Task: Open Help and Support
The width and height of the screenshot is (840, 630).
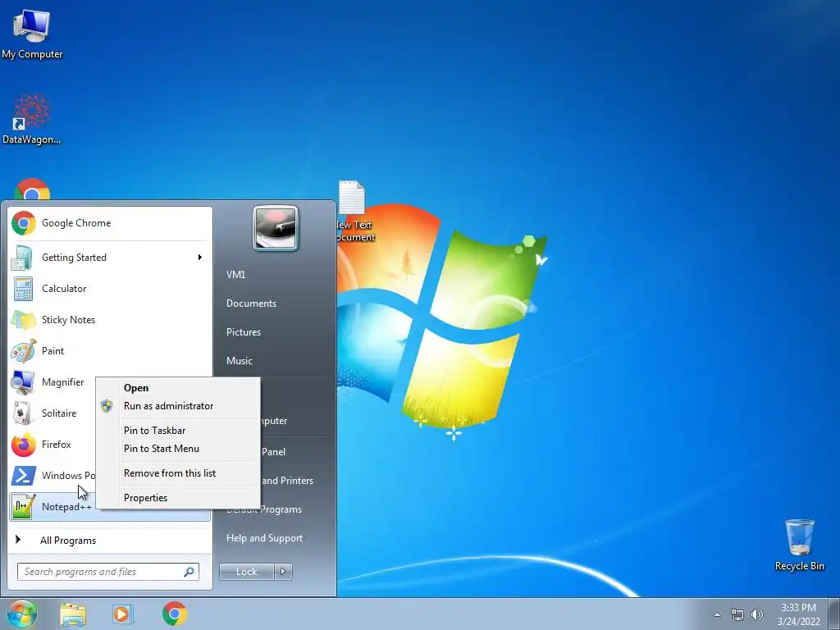Action: pos(265,538)
